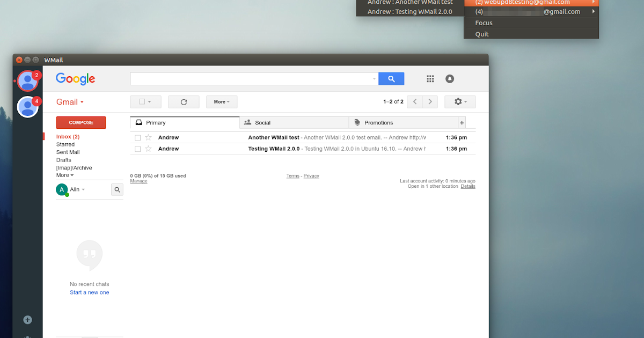Click Quit in the tray menu
The width and height of the screenshot is (644, 338).
point(481,34)
